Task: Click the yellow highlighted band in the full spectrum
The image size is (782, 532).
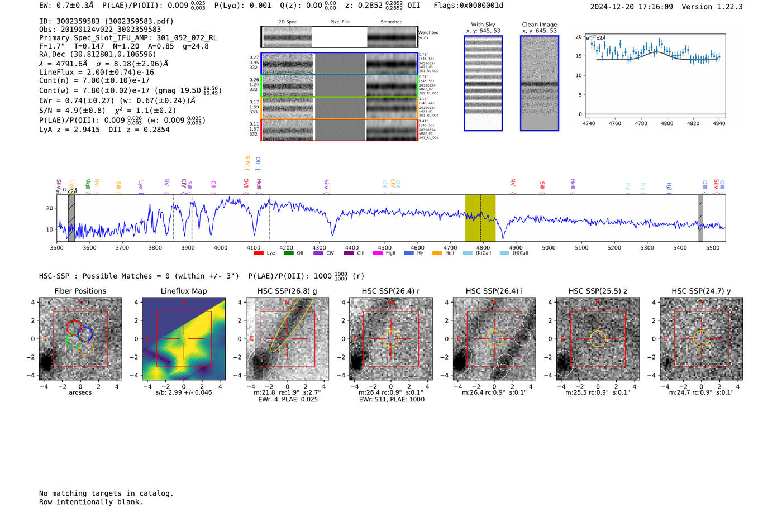Action: click(480, 218)
